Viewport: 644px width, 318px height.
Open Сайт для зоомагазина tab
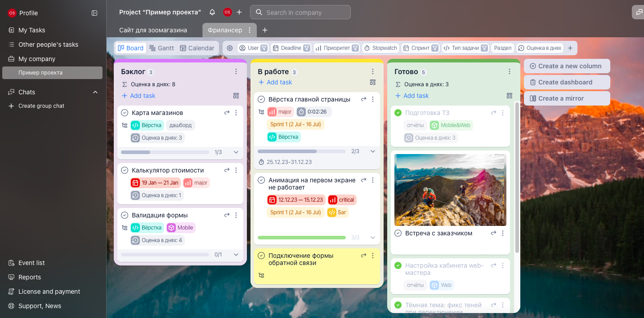click(x=153, y=30)
